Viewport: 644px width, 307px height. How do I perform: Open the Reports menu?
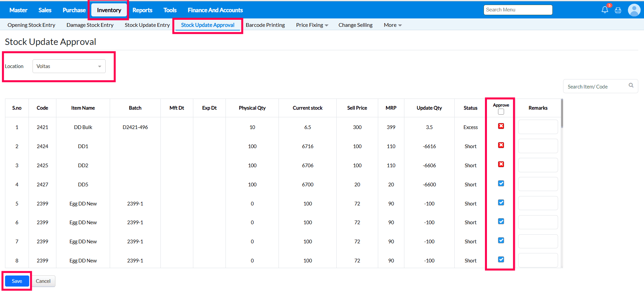click(142, 10)
